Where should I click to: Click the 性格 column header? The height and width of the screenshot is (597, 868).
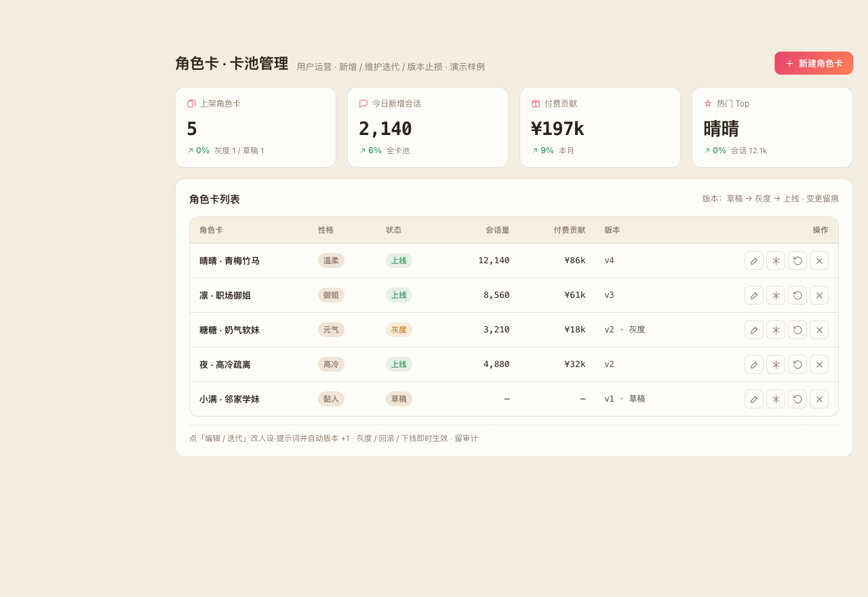325,230
